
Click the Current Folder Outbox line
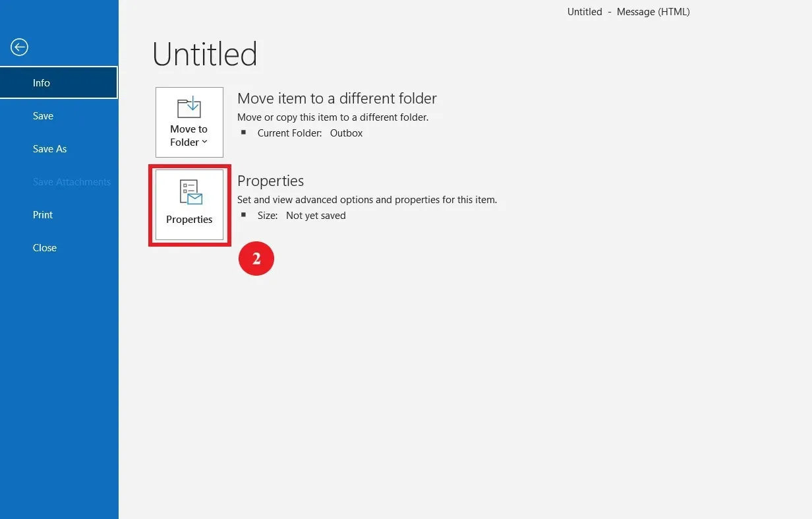click(310, 133)
